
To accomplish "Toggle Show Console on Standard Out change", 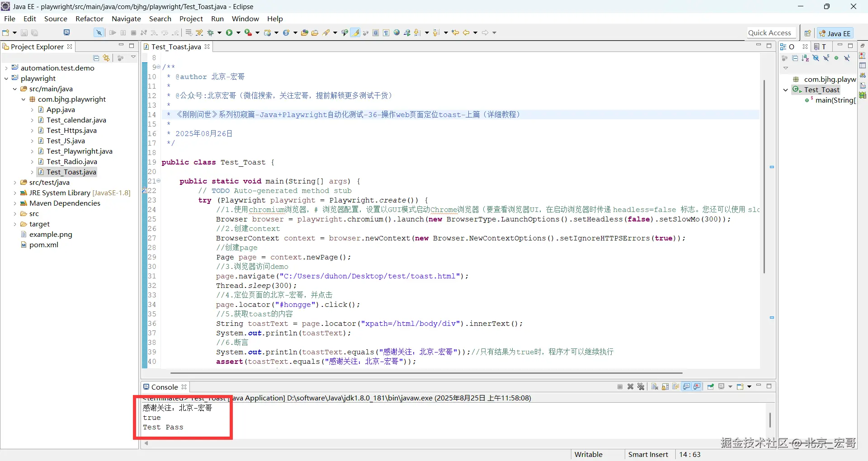I will [x=687, y=387].
